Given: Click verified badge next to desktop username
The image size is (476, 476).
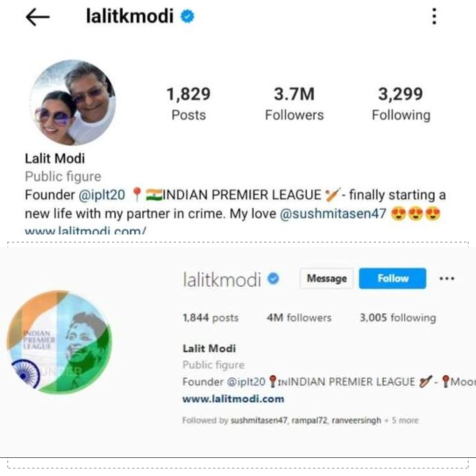Looking at the screenshot, I should tap(273, 278).
